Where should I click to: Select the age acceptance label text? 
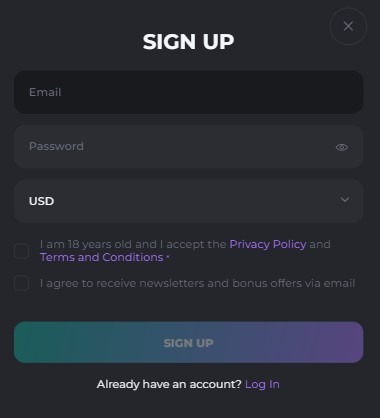click(x=185, y=251)
